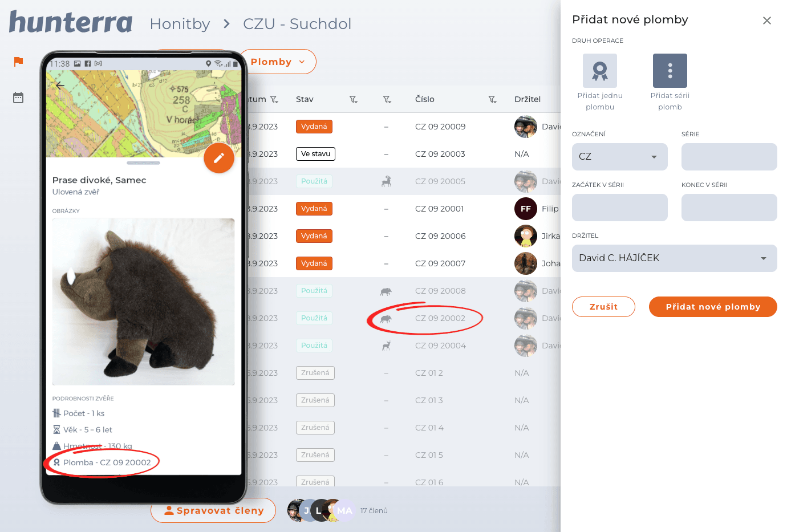Click holder avatar for CZ 09 20009
Image resolution: width=787 pixels, height=532 pixels.
[526, 127]
